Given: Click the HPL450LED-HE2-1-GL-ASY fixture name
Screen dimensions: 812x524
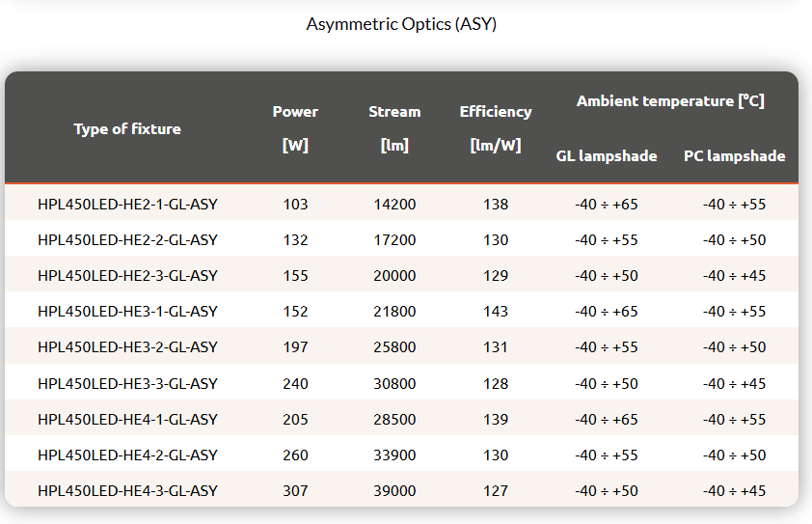Looking at the screenshot, I should pyautogui.click(x=127, y=205).
